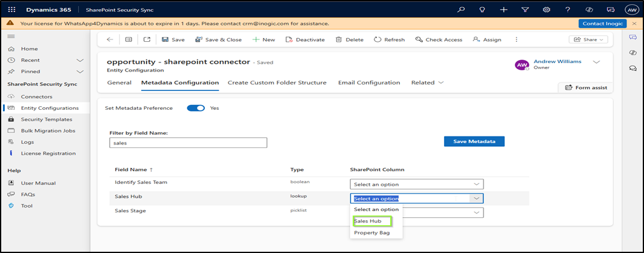
Task: Click the Filter by Field Name input
Action: [188, 143]
